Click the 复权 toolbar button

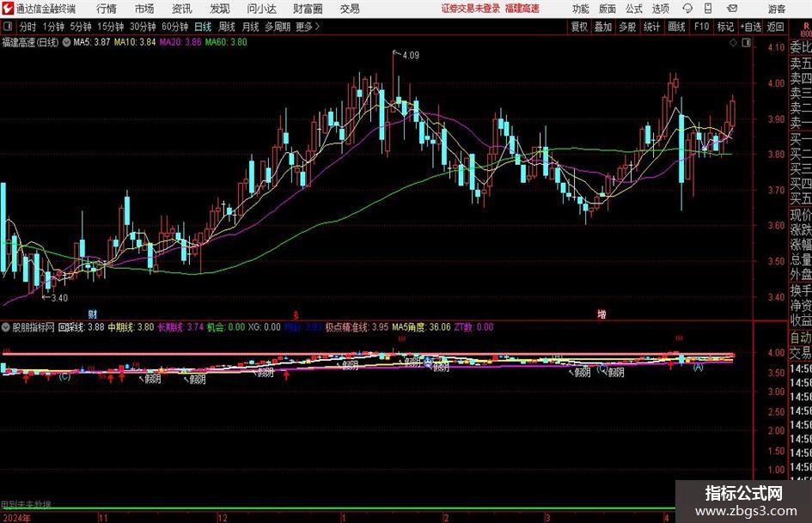tap(579, 27)
